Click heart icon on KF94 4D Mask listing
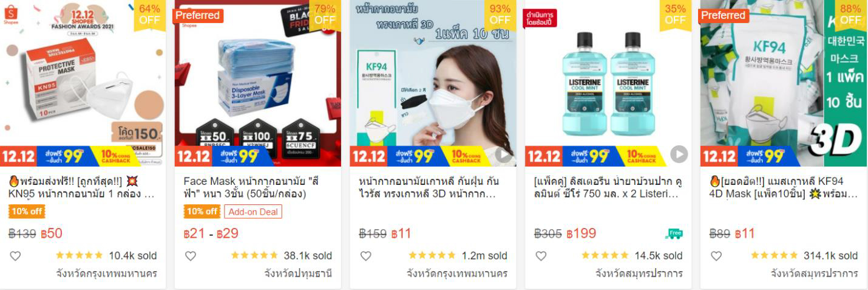Viewport: 868px width, 290px height. pos(716,256)
